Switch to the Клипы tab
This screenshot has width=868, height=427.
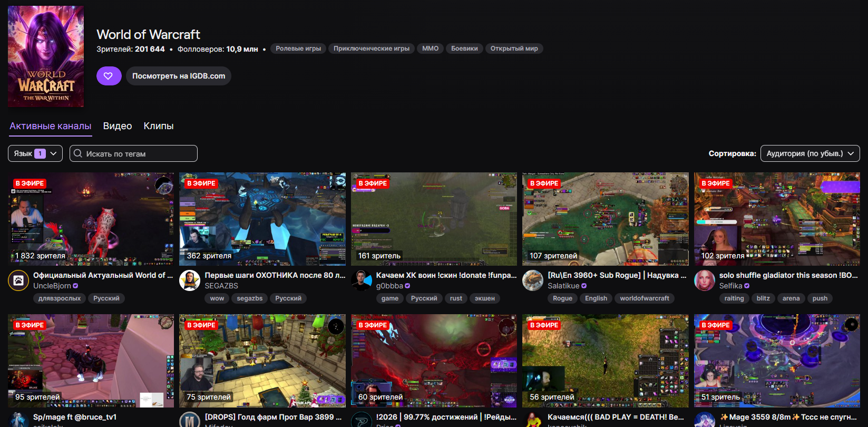(x=159, y=126)
